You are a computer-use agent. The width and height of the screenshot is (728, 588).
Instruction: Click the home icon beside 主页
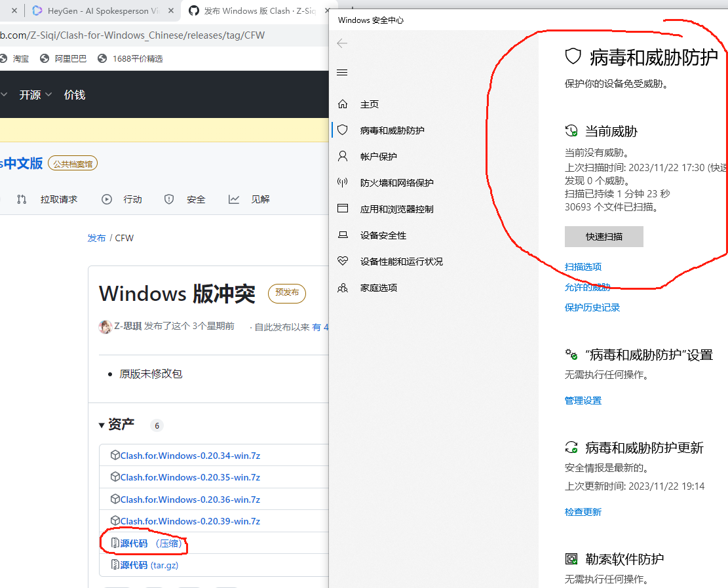point(343,104)
